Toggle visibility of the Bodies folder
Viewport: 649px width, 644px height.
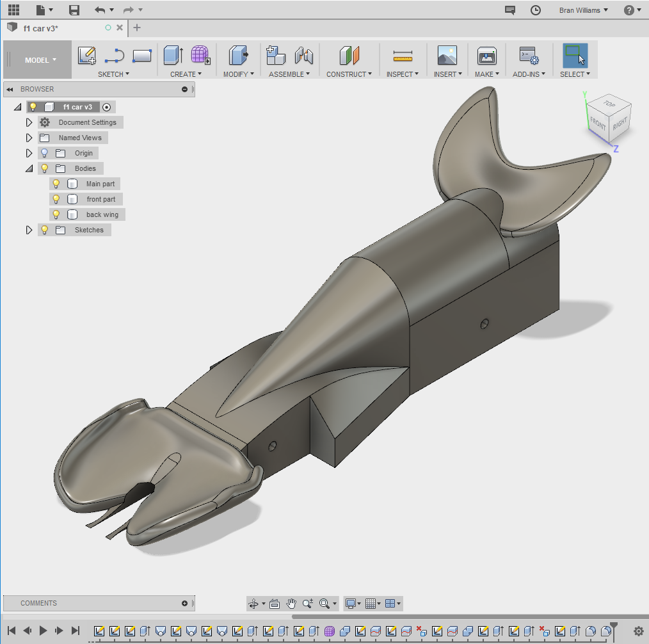pyautogui.click(x=45, y=168)
